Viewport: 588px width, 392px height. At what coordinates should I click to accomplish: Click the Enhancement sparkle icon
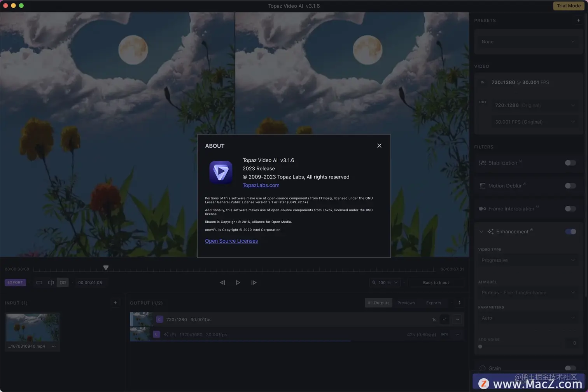(x=490, y=231)
